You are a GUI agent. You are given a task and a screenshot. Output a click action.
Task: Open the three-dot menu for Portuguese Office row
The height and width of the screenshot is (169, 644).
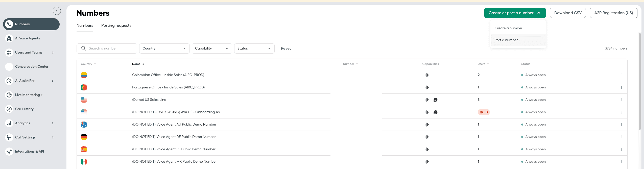622,87
